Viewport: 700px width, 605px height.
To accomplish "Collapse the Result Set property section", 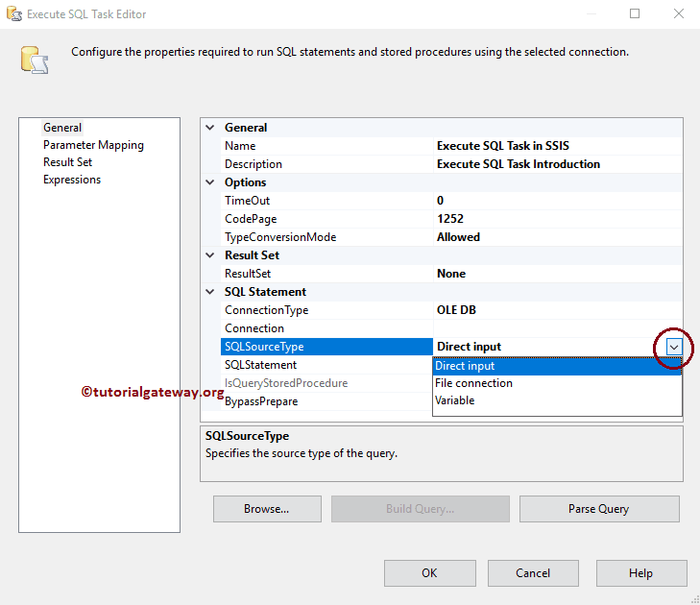I will (211, 255).
